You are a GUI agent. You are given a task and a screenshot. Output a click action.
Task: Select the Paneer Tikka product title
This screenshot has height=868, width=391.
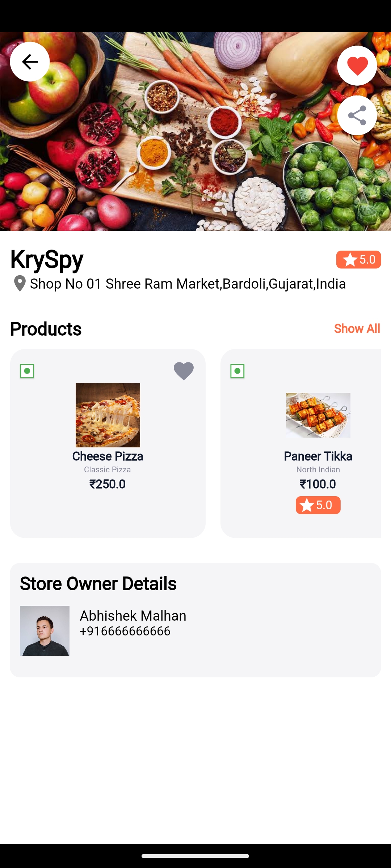(318, 456)
